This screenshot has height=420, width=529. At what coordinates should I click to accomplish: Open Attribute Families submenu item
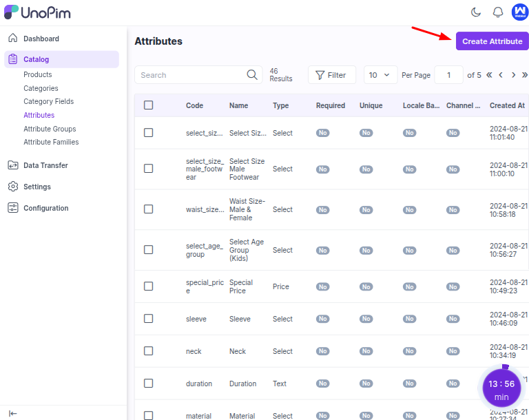tap(51, 142)
